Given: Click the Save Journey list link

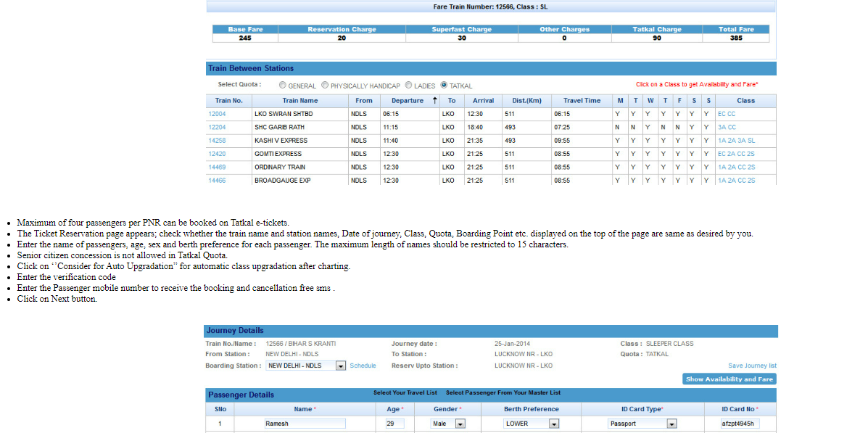Looking at the screenshot, I should click(752, 366).
